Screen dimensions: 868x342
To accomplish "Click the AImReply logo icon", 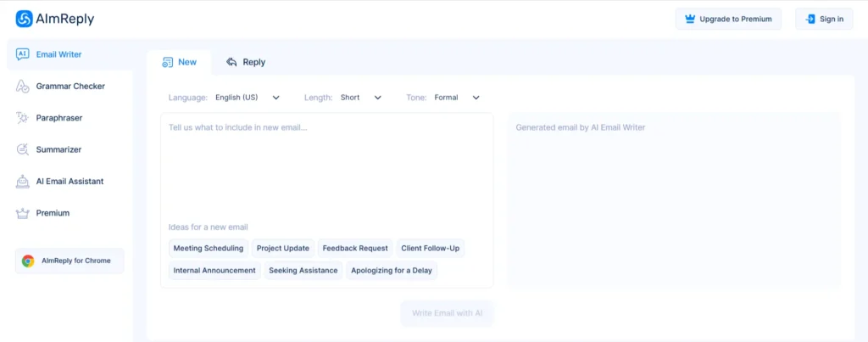I will click(25, 19).
